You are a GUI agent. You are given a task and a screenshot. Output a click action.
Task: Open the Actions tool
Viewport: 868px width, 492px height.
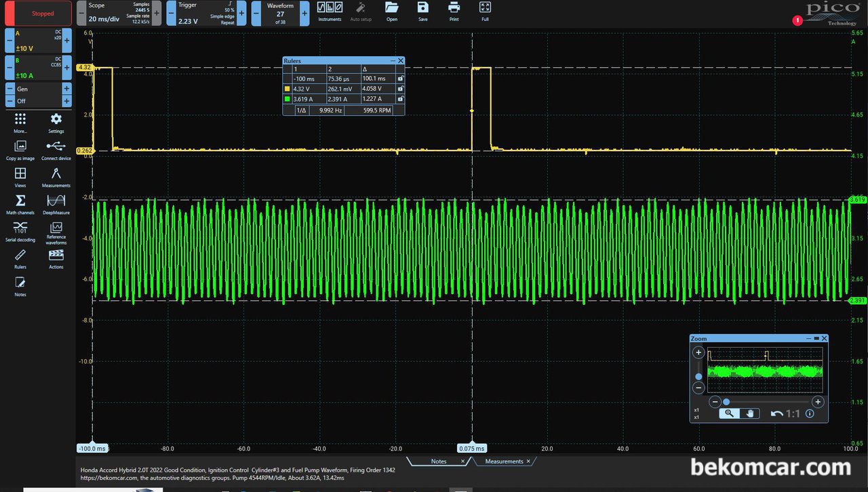tap(56, 258)
